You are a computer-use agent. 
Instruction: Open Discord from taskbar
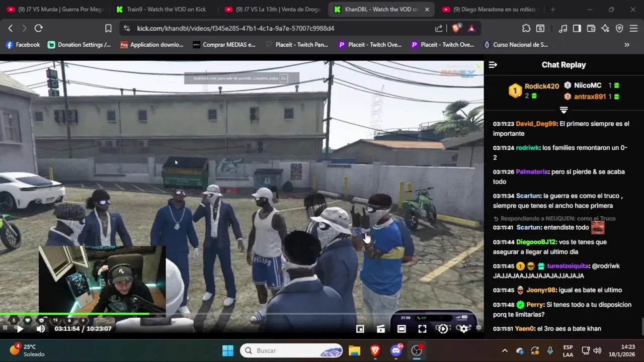pyautogui.click(x=396, y=350)
